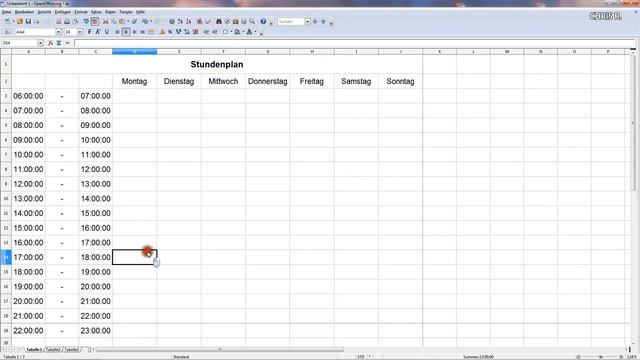Click the New document icon

click(x=7, y=21)
